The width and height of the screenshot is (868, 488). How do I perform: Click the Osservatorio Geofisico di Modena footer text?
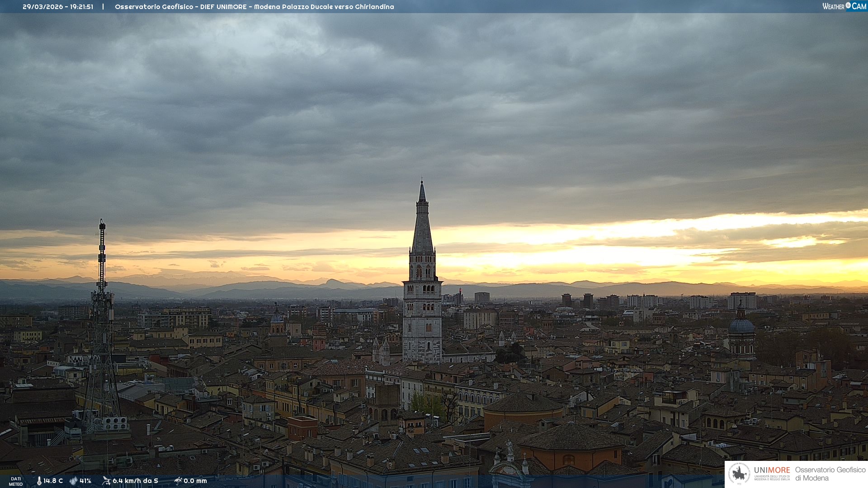pyautogui.click(x=830, y=474)
